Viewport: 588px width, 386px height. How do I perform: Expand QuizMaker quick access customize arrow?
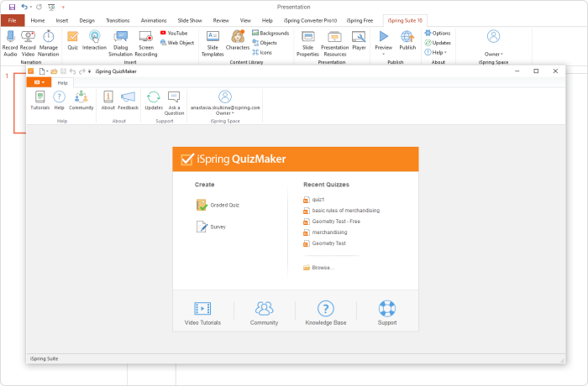click(89, 71)
